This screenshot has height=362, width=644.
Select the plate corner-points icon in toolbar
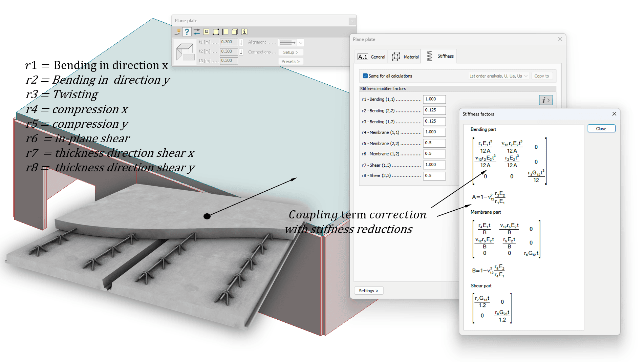coord(216,32)
